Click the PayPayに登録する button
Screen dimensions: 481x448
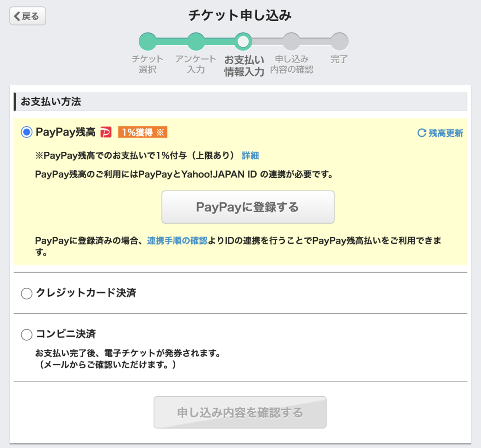(248, 207)
